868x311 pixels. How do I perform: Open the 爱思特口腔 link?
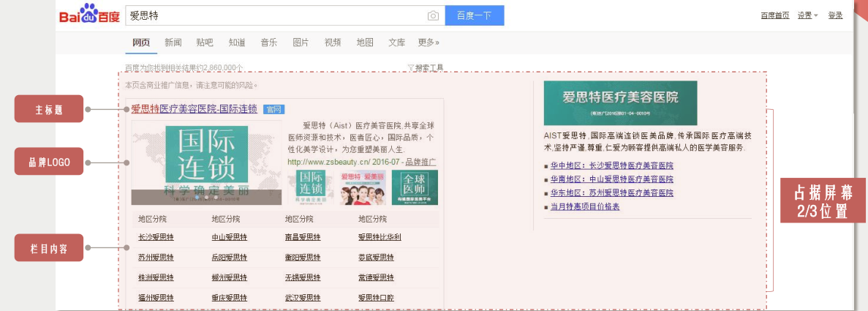[x=376, y=298]
